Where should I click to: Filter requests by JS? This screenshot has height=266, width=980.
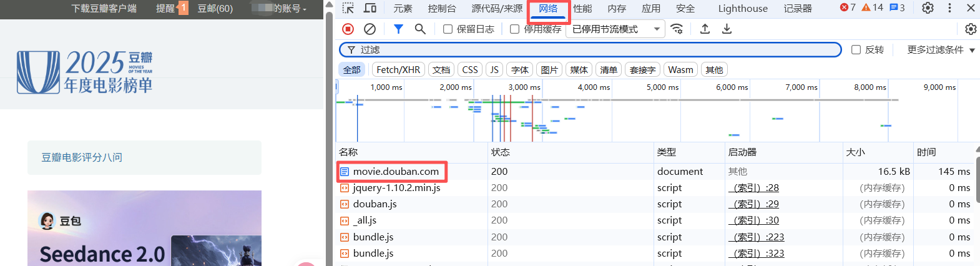pyautogui.click(x=494, y=70)
